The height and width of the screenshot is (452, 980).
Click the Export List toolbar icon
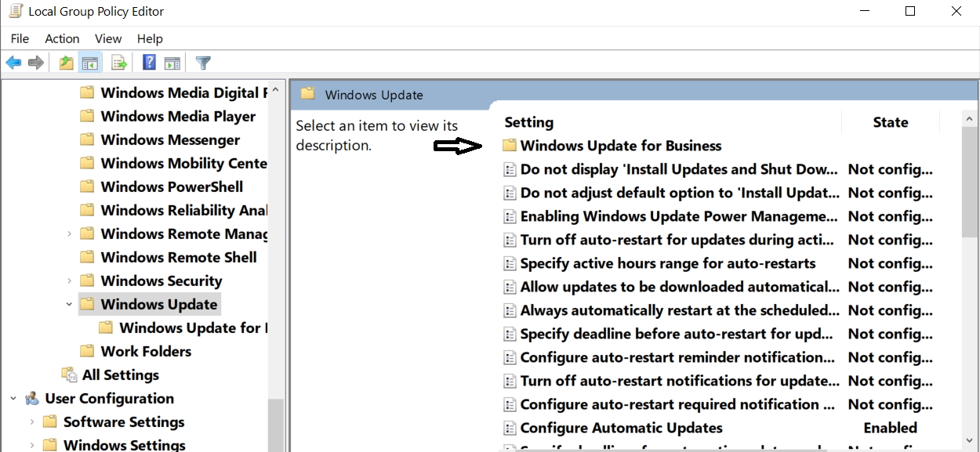pos(119,63)
